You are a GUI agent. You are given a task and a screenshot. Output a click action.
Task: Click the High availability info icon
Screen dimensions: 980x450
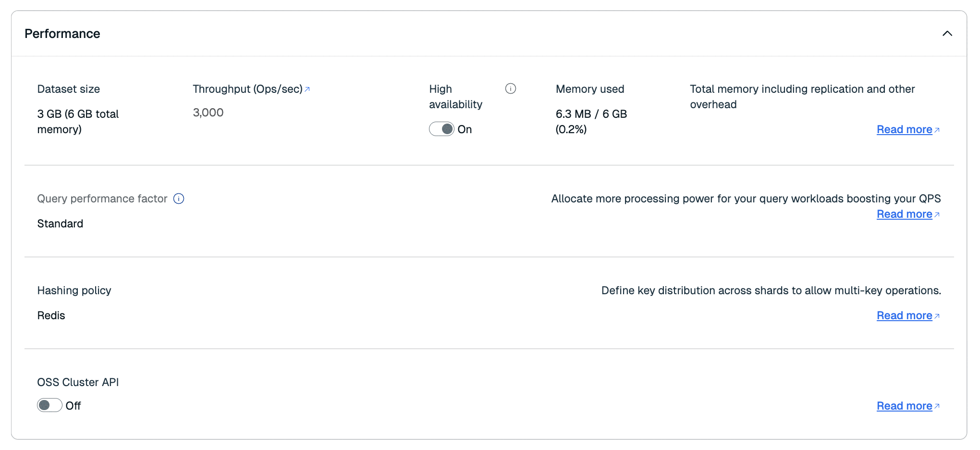(x=510, y=88)
